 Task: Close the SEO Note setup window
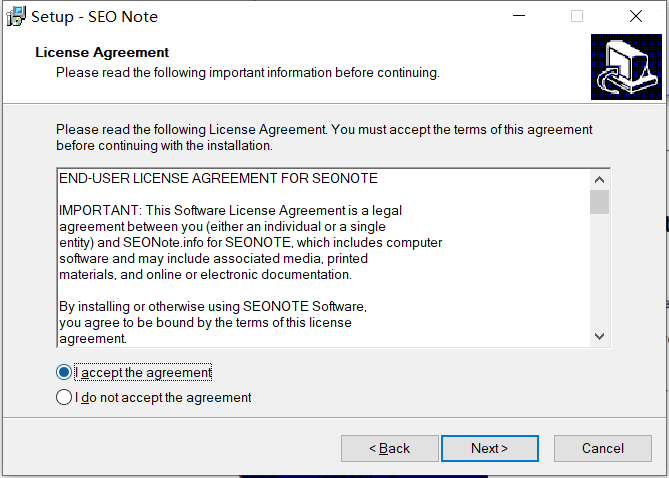(x=636, y=16)
